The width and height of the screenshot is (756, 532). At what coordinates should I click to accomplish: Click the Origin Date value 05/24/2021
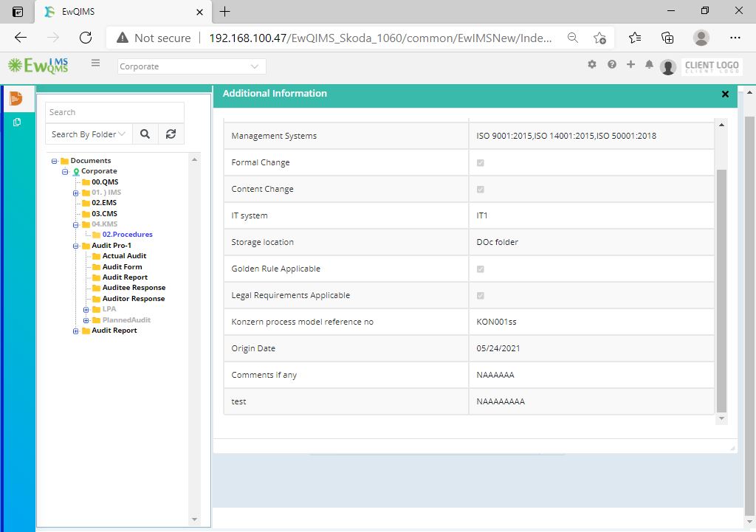point(498,348)
